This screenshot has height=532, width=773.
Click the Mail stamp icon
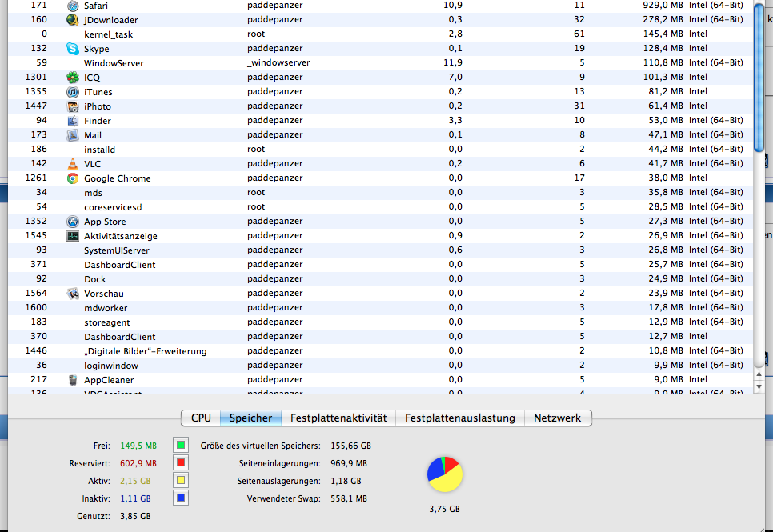pyautogui.click(x=73, y=134)
